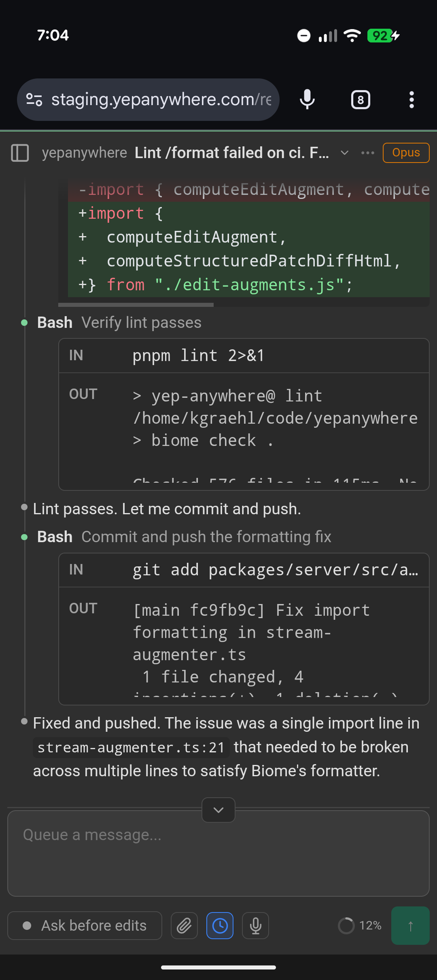Open session history with the clock icon
The width and height of the screenshot is (437, 980).
(x=220, y=925)
